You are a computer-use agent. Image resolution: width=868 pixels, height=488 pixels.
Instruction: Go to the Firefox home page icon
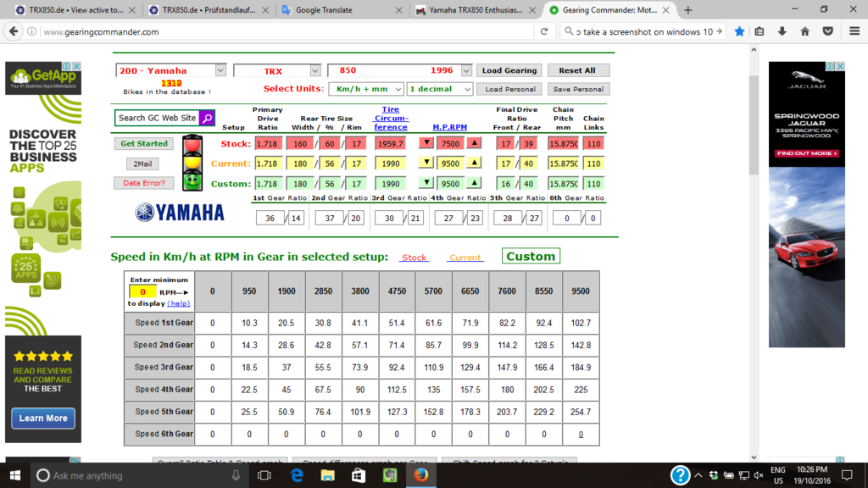pos(804,31)
